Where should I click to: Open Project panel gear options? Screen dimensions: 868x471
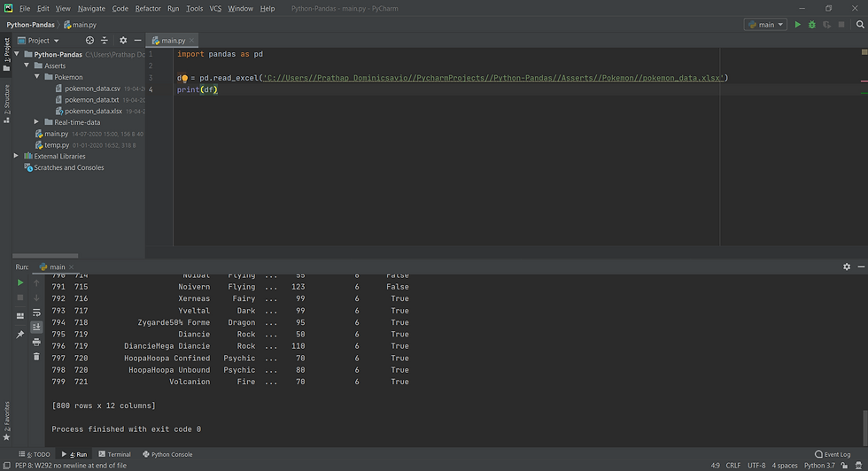point(123,41)
